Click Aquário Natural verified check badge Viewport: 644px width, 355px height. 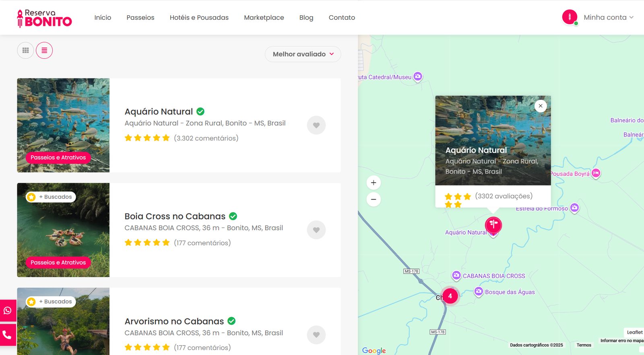pyautogui.click(x=200, y=111)
